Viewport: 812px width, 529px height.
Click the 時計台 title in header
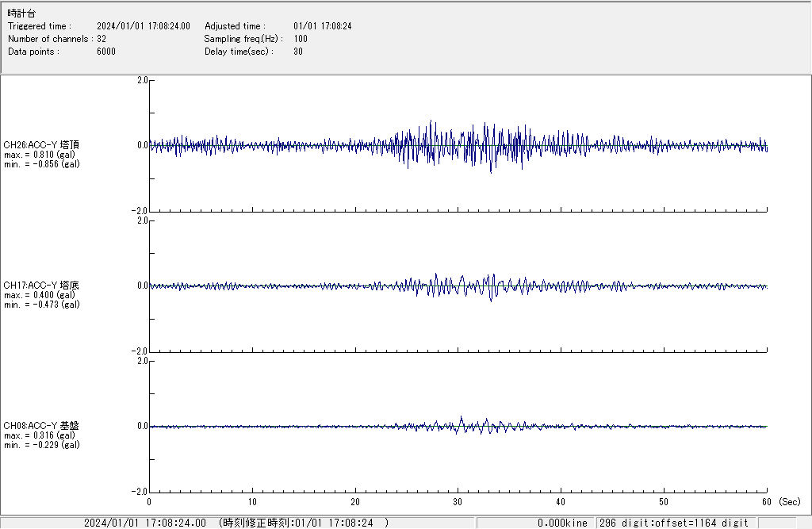tap(21, 13)
